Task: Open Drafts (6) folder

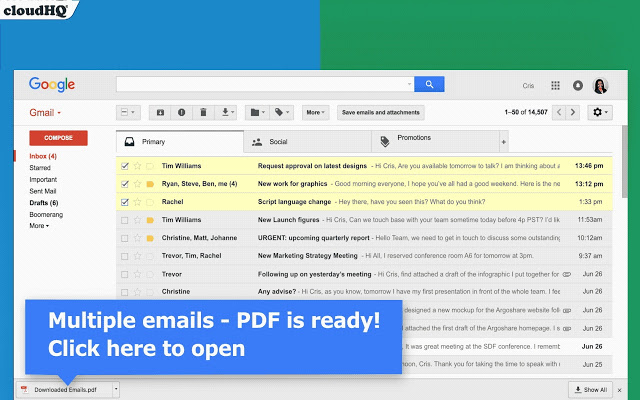Action: 44,203
